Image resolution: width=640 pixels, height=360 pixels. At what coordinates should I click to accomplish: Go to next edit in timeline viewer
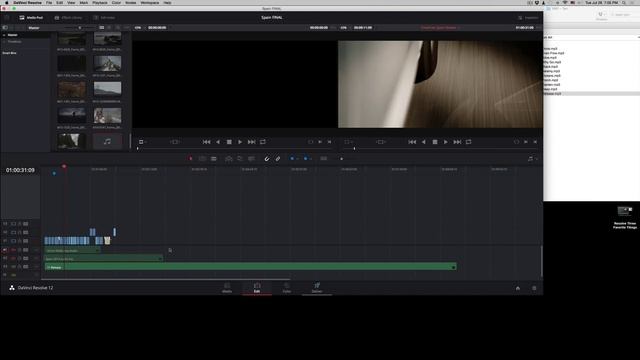[x=457, y=142]
